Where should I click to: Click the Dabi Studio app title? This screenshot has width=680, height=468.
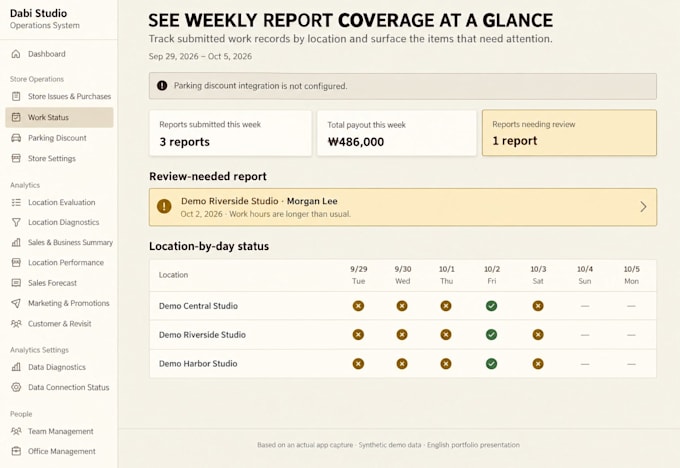(38, 13)
